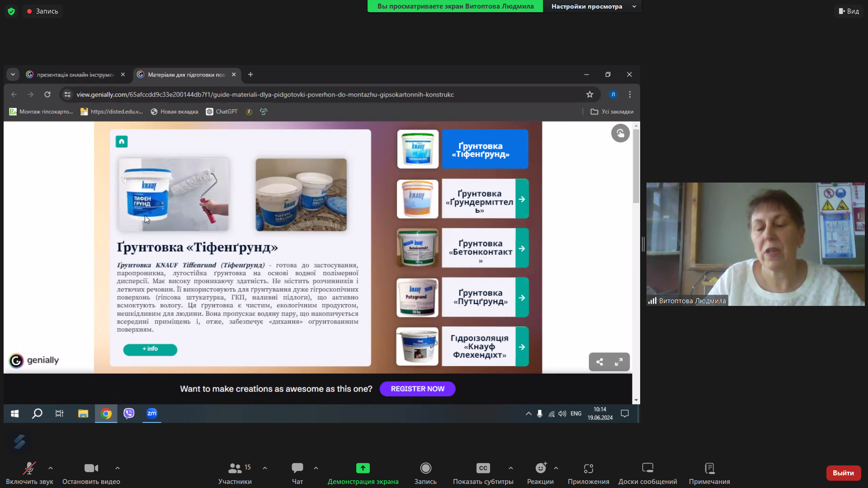Open the ChatGPT bookmark

222,112
